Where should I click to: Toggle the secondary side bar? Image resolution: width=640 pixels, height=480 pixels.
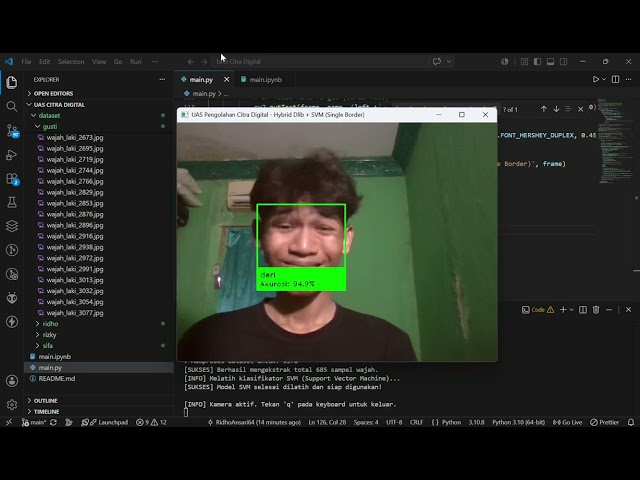click(x=564, y=62)
